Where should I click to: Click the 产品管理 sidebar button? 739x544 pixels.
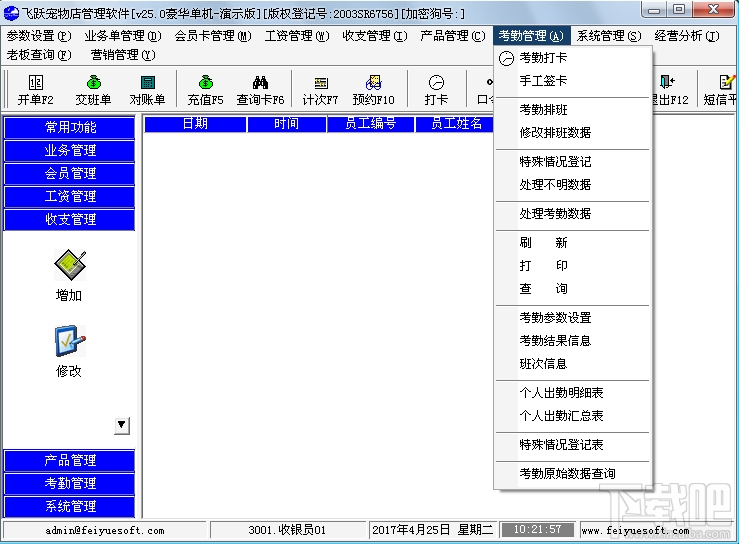(x=70, y=461)
